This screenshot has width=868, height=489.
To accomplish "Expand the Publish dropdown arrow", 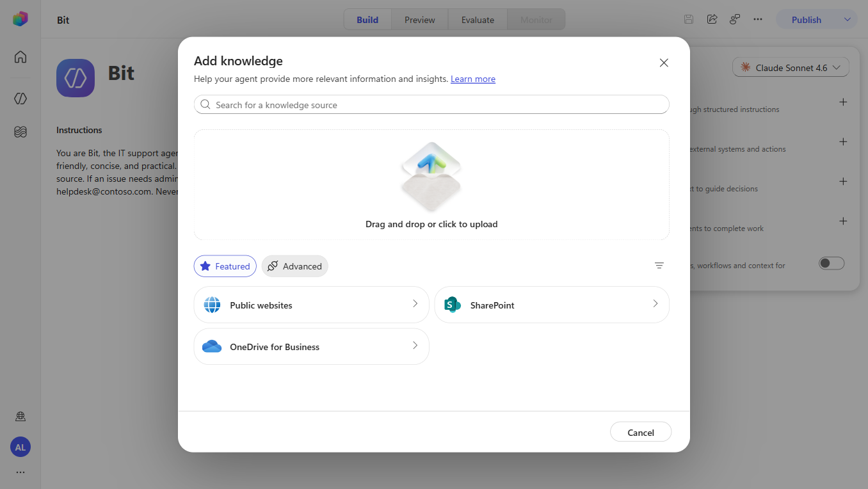I will click(x=848, y=19).
